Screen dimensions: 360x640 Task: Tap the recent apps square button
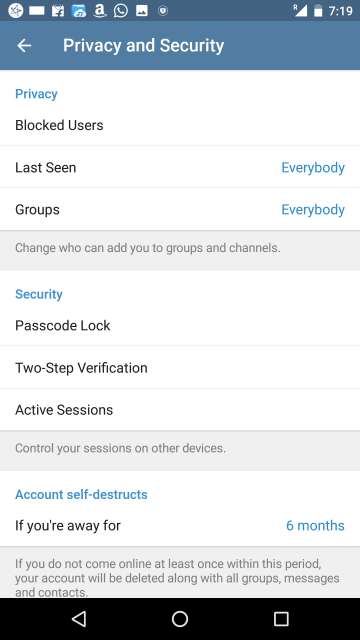click(281, 619)
